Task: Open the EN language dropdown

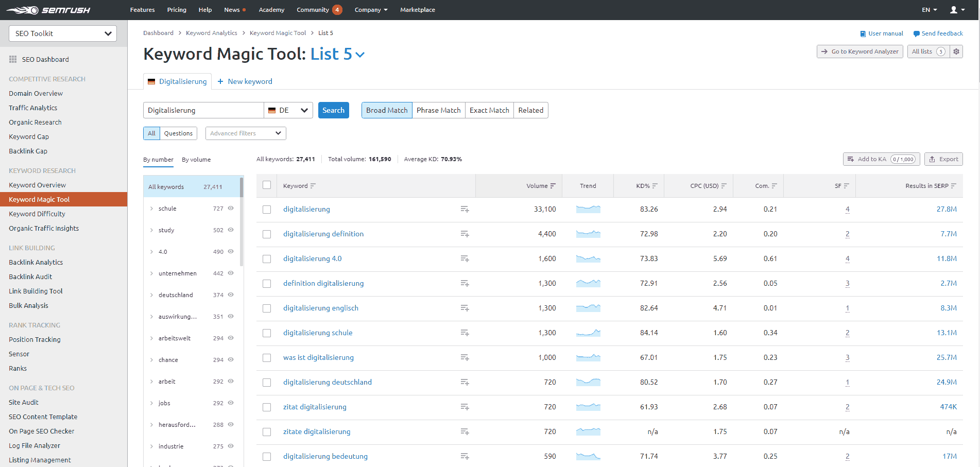Action: point(930,10)
